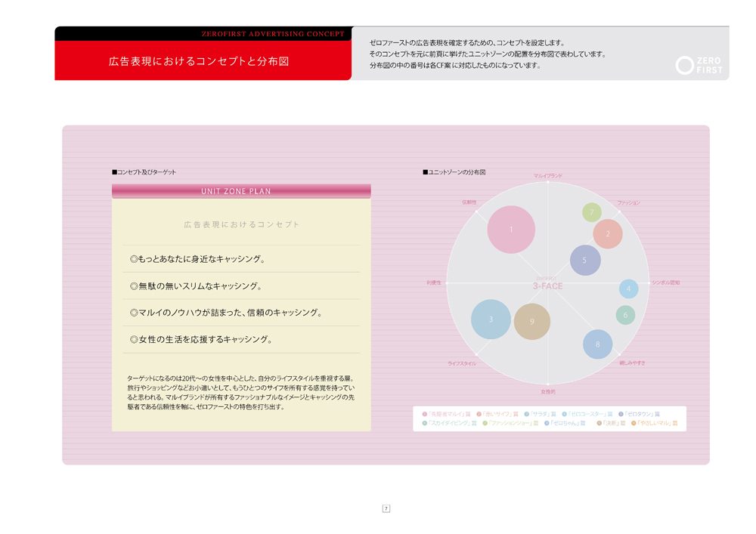
Task: Click legend entry ゼロちゃん篇
Action: [x=565, y=423]
